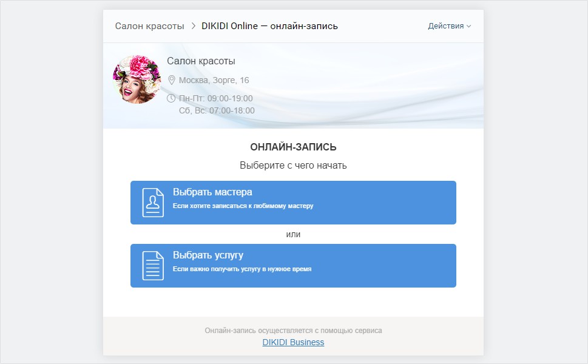Select the footer text Онлайн-запись осуществляется с помощью сервиса
Image resolution: width=588 pixels, height=364 pixels.
[x=293, y=331]
